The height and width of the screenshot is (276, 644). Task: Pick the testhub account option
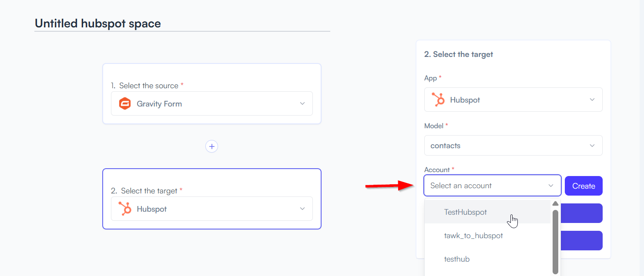point(457,259)
